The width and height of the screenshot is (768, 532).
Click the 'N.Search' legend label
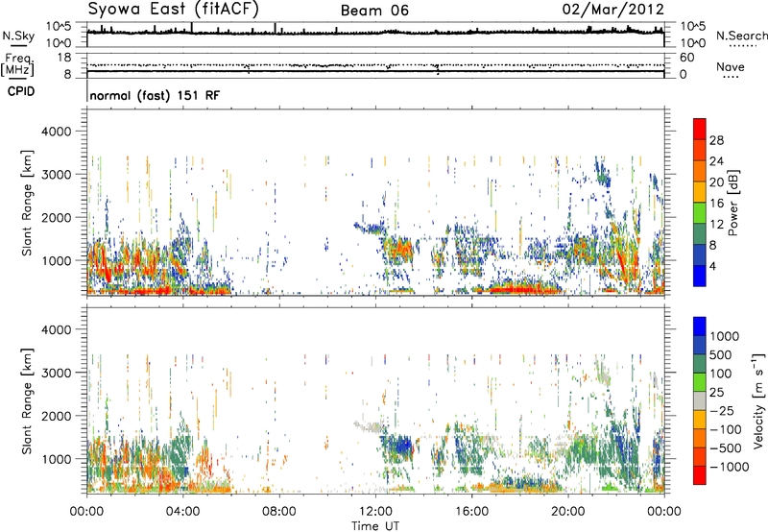742,36
